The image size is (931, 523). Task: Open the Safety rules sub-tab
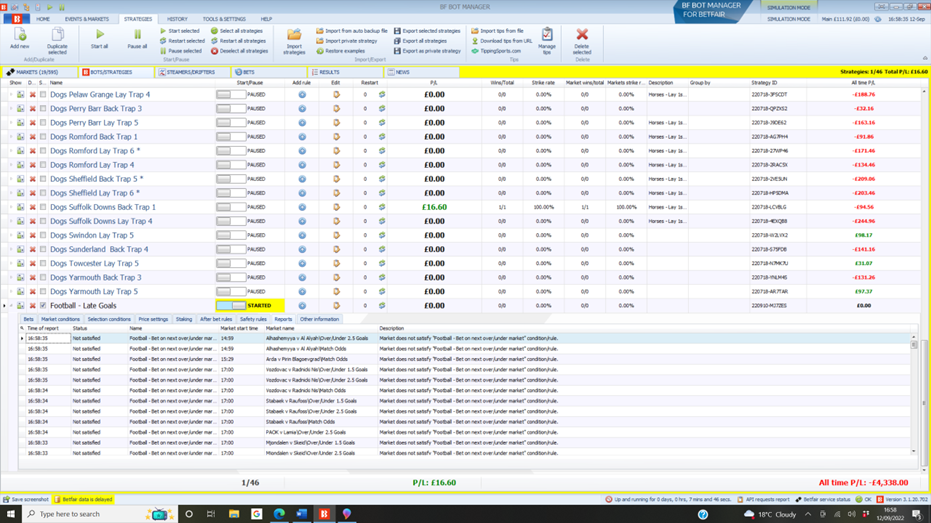(253, 319)
